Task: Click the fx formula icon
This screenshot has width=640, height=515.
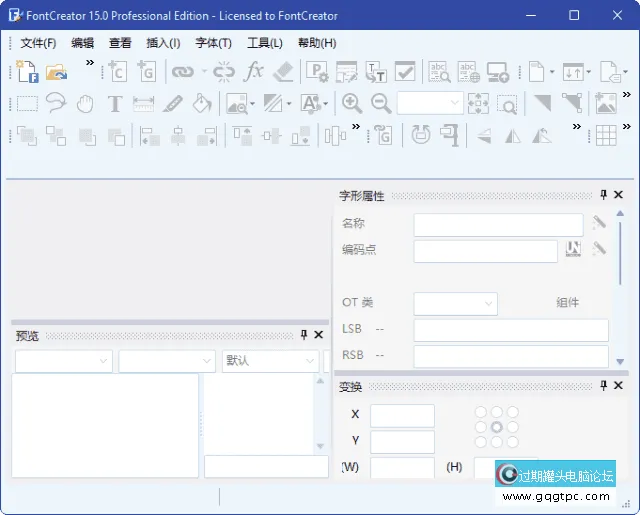Action: coord(253,72)
